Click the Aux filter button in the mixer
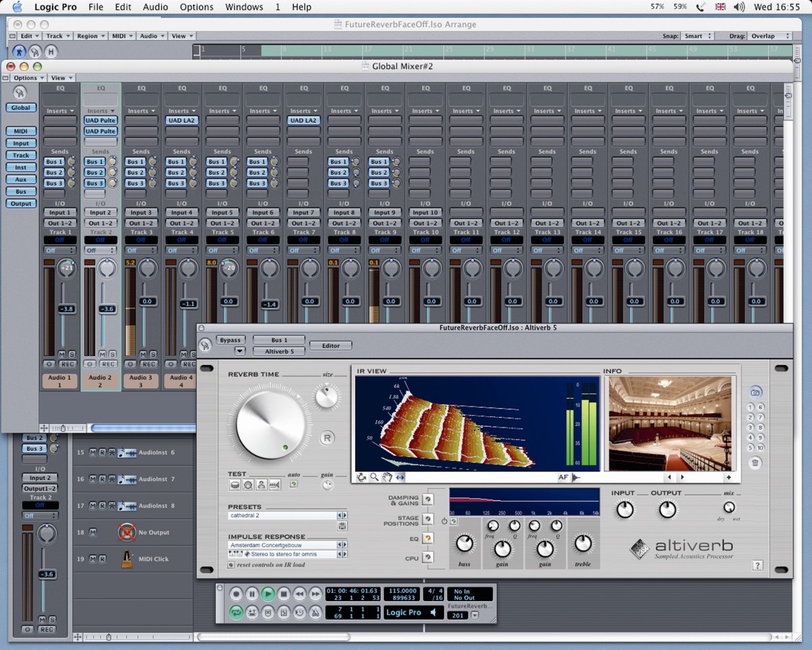The image size is (812, 650). 21,179
